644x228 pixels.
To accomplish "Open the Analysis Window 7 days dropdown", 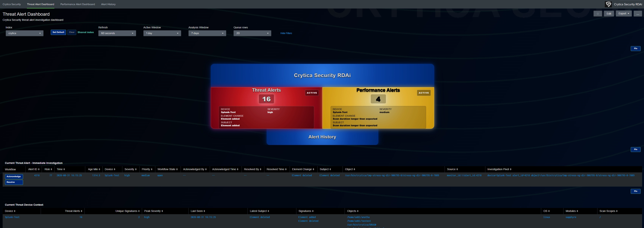I will pos(207,33).
